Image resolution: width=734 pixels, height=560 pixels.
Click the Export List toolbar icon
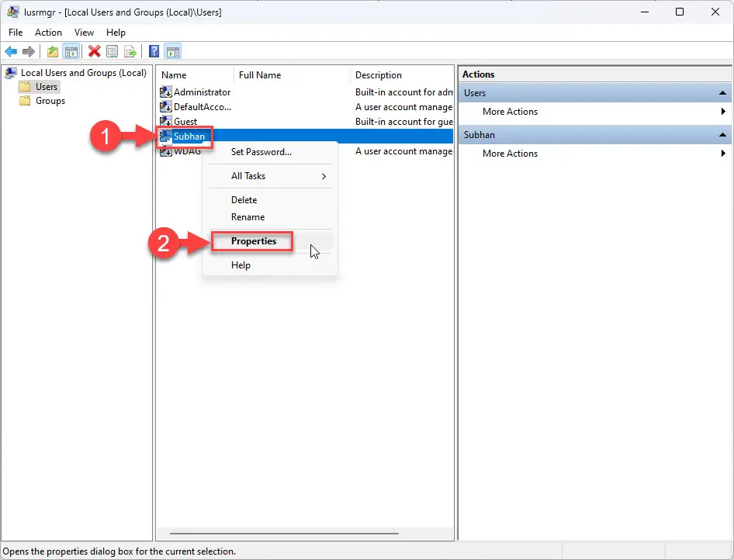click(x=130, y=51)
